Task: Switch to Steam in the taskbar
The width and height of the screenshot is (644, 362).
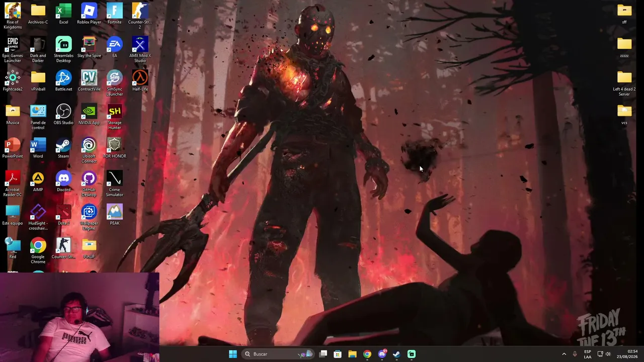Action: point(396,354)
